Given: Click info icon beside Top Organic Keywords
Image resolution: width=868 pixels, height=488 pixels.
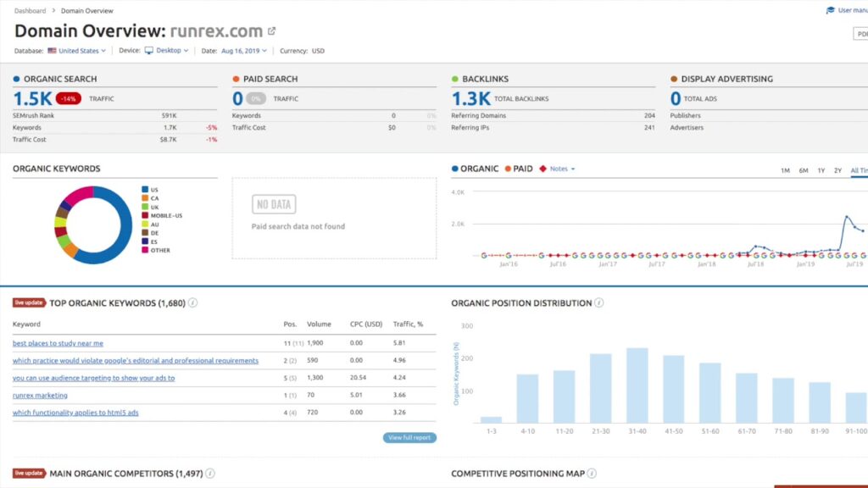Looking at the screenshot, I should [192, 302].
